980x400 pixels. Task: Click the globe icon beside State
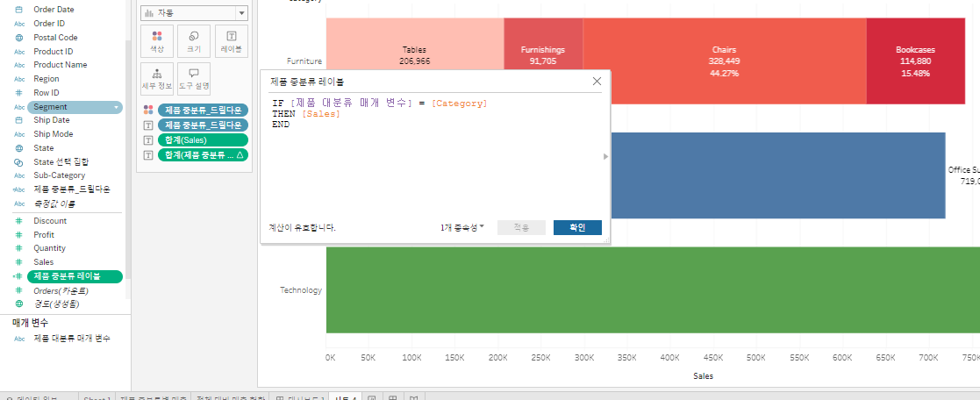point(18,148)
